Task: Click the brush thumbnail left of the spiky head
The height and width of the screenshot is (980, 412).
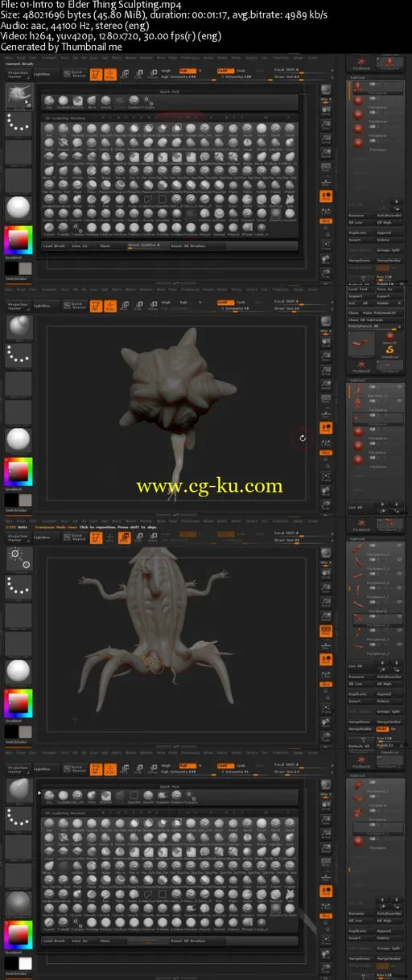Action: tap(18, 326)
